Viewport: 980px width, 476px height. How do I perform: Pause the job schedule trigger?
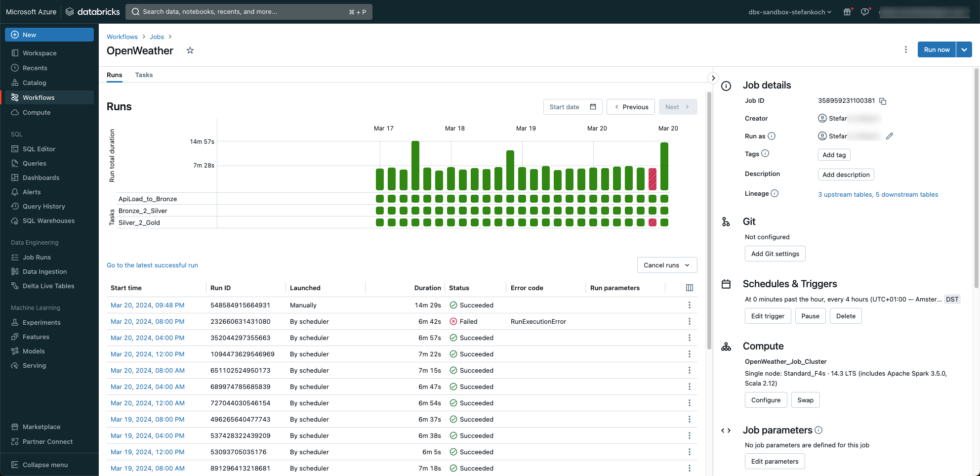810,316
